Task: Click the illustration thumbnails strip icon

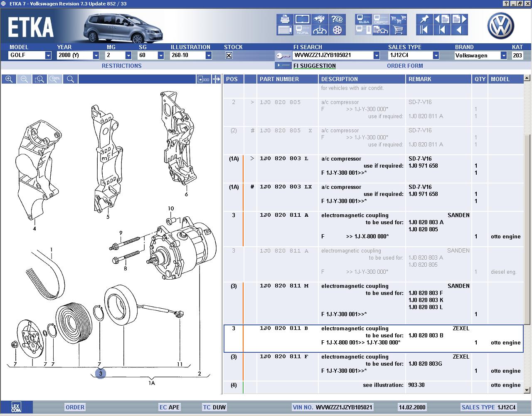Action: [x=203, y=79]
